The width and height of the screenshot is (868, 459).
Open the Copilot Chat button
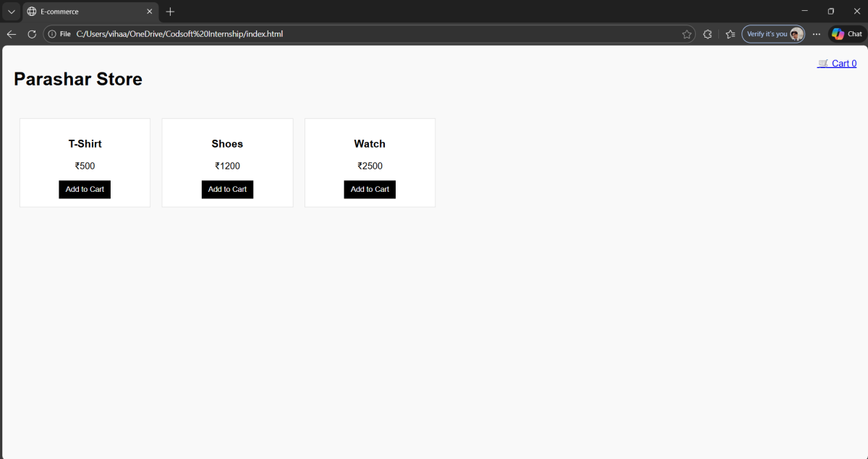coord(846,34)
